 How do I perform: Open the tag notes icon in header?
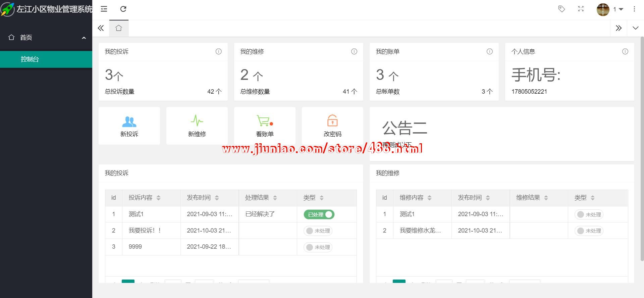pos(561,9)
